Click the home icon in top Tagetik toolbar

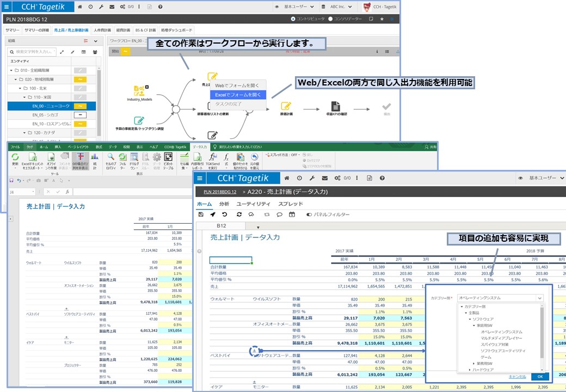(x=81, y=7)
